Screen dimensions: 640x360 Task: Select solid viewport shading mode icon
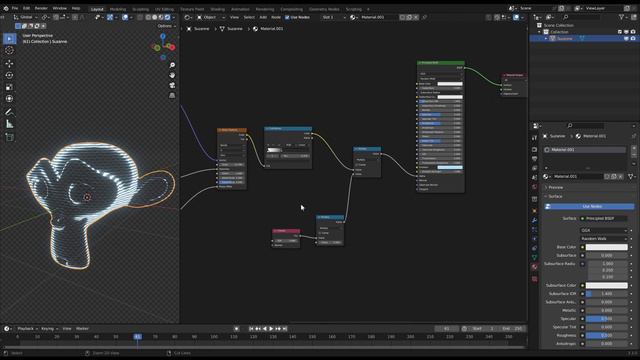tap(155, 18)
